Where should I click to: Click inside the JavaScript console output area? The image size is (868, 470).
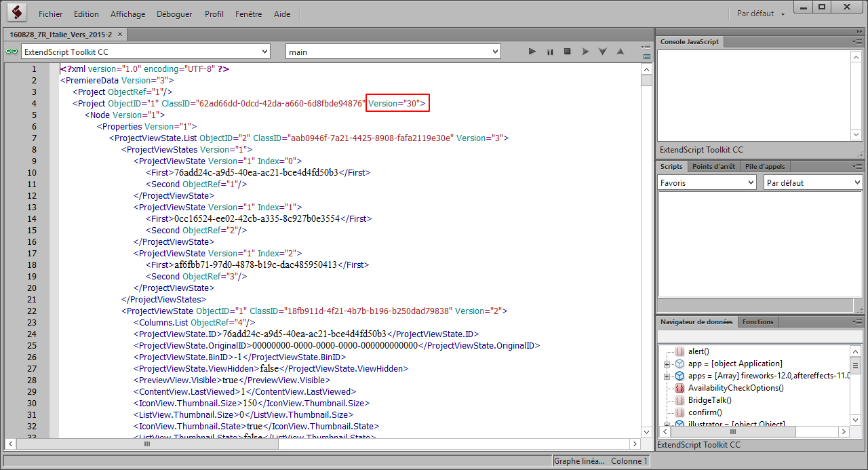click(x=754, y=95)
